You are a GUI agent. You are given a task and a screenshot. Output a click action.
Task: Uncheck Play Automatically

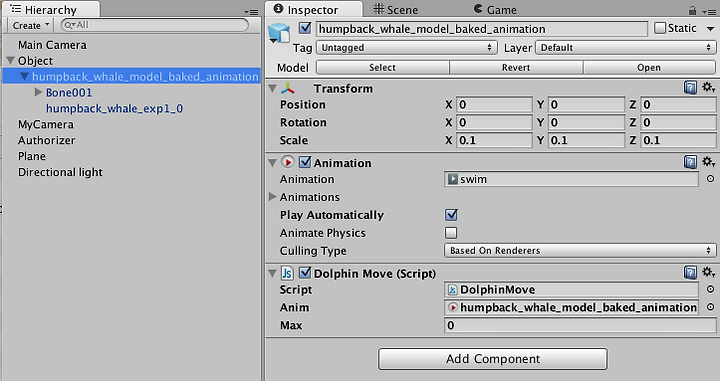(x=451, y=215)
